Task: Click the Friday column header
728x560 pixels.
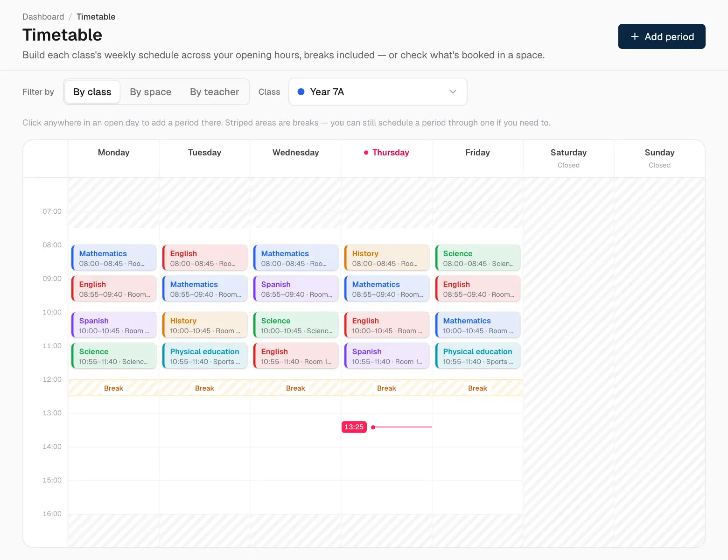Action: pyautogui.click(x=478, y=159)
